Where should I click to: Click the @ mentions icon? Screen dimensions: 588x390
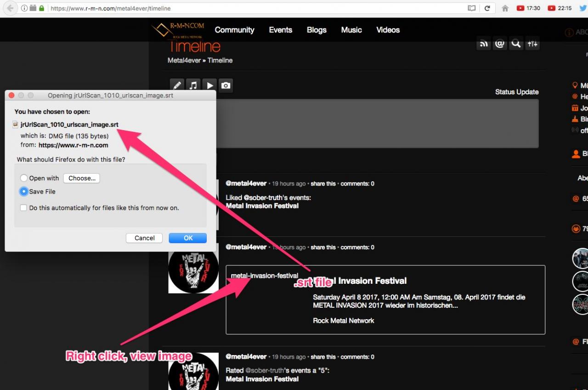point(500,44)
